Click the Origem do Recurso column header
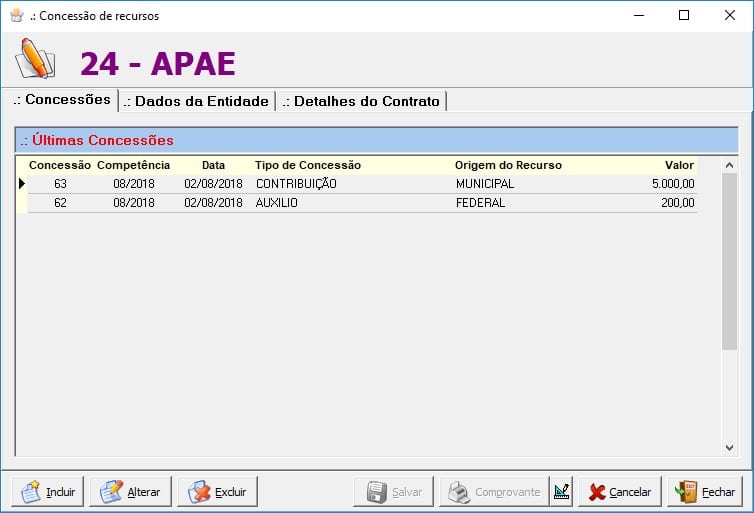754x513 pixels. 508,165
